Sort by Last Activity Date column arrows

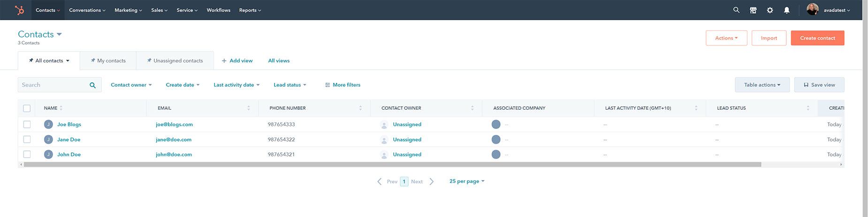tap(696, 108)
